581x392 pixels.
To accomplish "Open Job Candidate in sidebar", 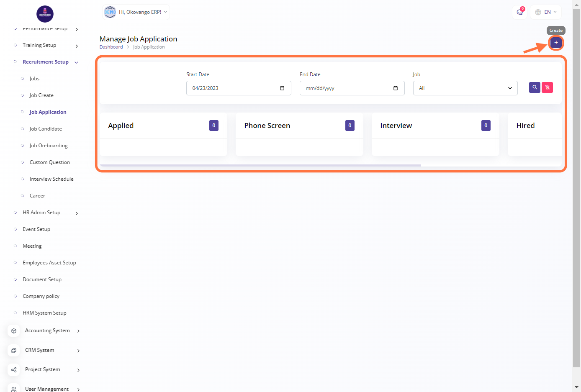I will click(46, 129).
